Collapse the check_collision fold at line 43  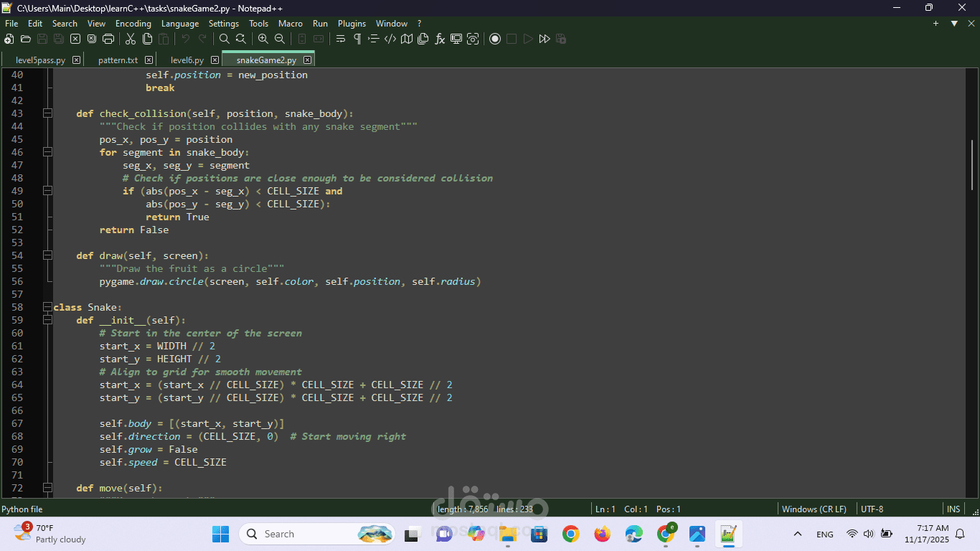coord(47,113)
